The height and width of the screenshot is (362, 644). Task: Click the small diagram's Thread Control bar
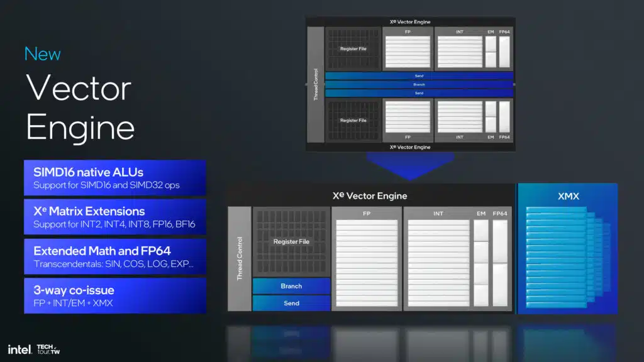point(316,85)
